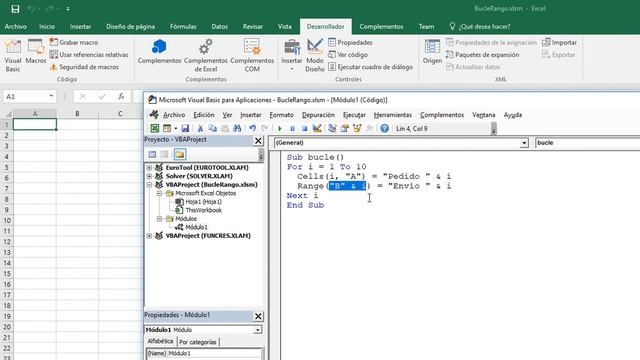Click the Pause (Interrumpir) icon
The image size is (640, 360).
[x=292, y=129]
